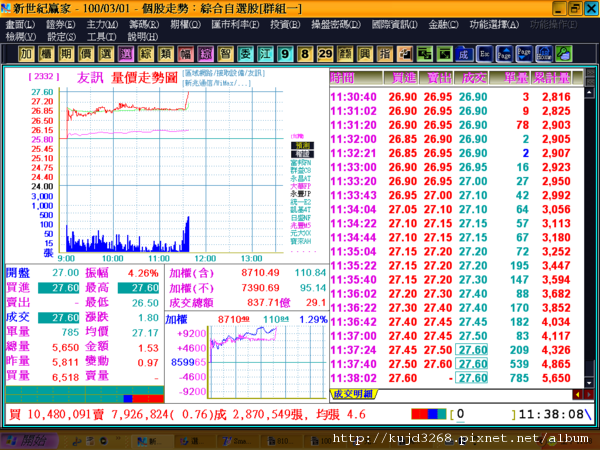600x450 pixels.
Task: Click the 價 (price) toolbar icon
Action: coord(86,54)
